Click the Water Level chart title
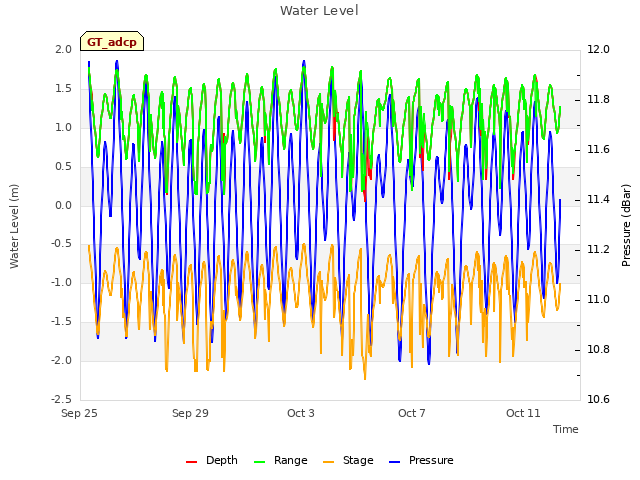The width and height of the screenshot is (640, 480). point(319,11)
